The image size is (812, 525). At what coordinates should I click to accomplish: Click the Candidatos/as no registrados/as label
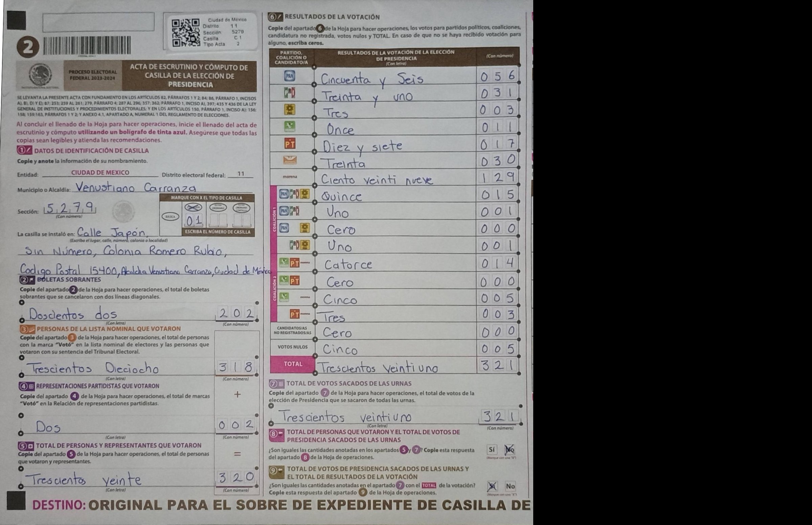tap(292, 330)
